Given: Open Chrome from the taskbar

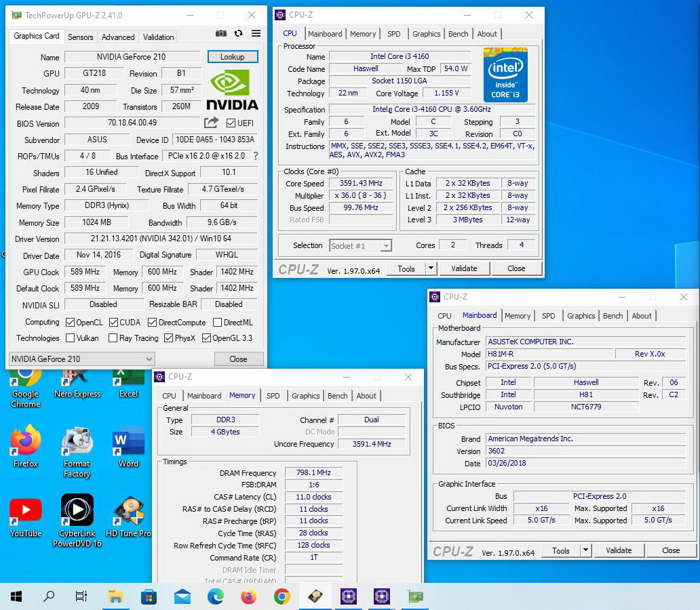Looking at the screenshot, I should (x=281, y=596).
